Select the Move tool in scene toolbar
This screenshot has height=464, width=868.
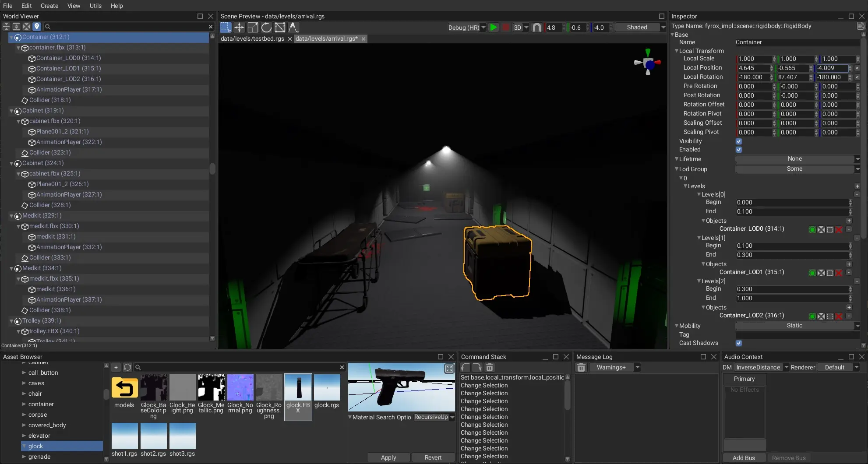pos(239,28)
